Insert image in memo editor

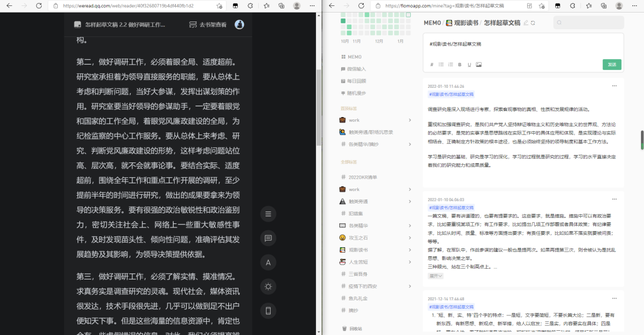click(479, 64)
